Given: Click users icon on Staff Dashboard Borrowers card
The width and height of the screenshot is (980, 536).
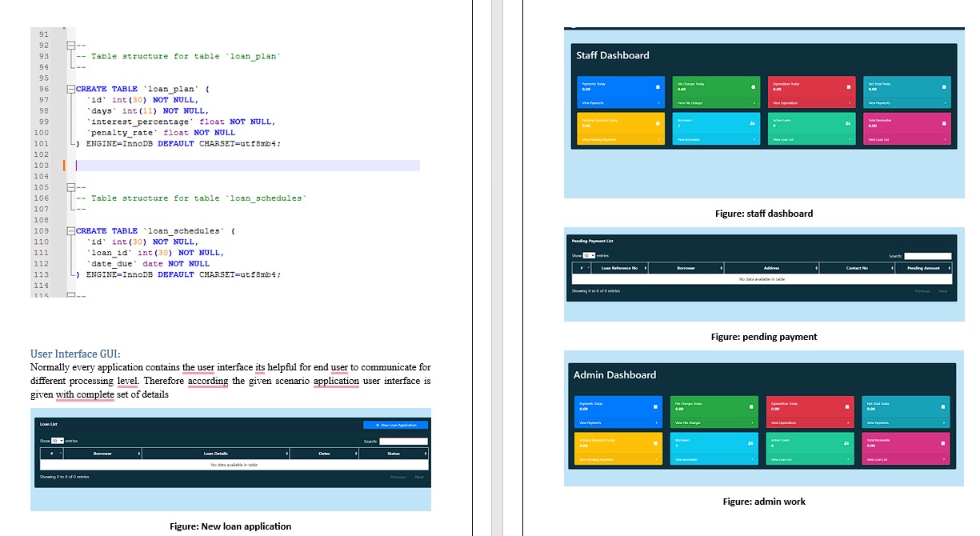Looking at the screenshot, I should point(753,123).
